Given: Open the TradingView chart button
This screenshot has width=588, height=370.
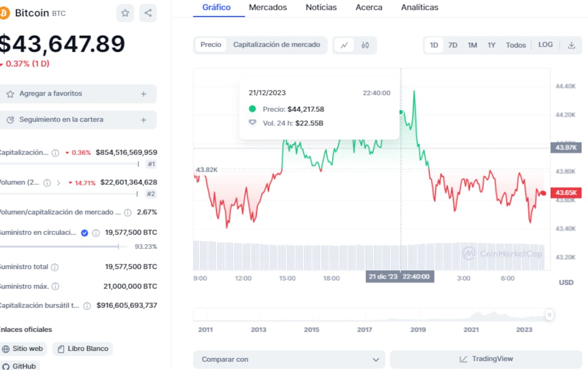Looking at the screenshot, I should (x=486, y=359).
